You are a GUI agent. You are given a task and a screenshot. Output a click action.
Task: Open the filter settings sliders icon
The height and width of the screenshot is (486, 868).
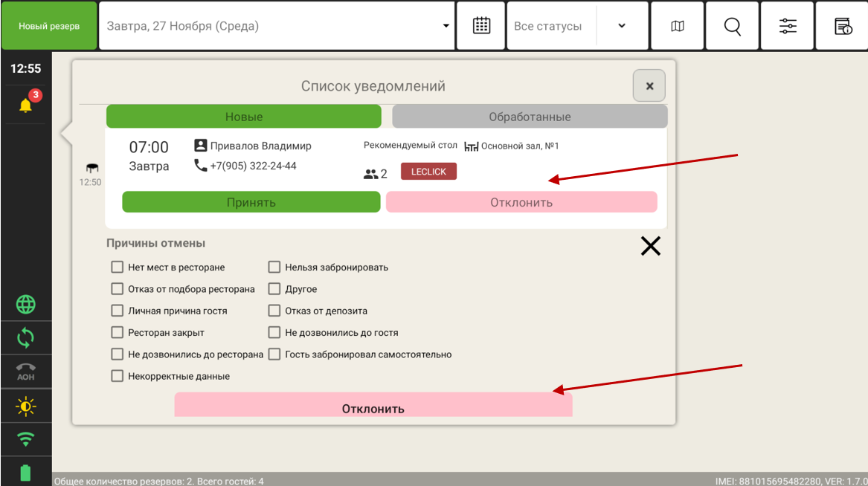point(788,26)
